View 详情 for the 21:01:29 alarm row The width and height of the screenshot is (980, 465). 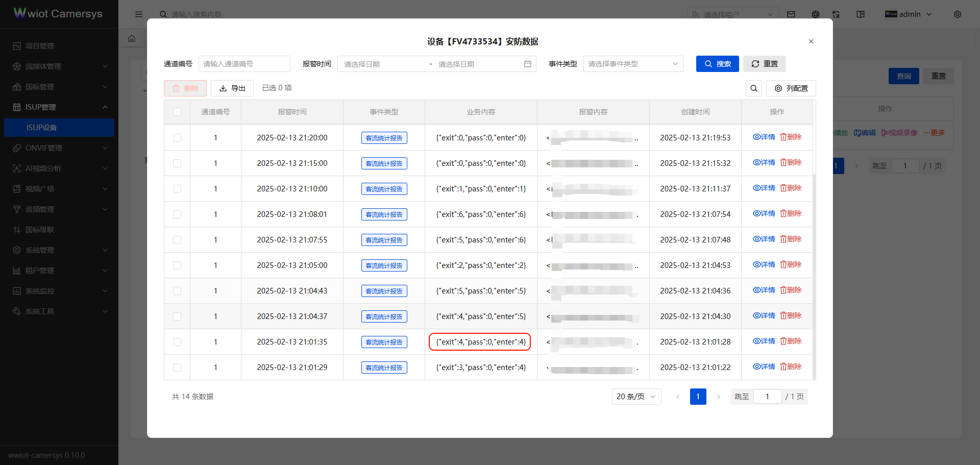[764, 366]
